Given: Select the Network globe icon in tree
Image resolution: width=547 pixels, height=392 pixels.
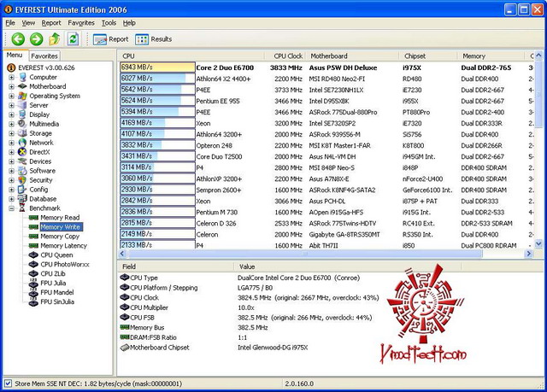Looking at the screenshot, I should click(22, 143).
